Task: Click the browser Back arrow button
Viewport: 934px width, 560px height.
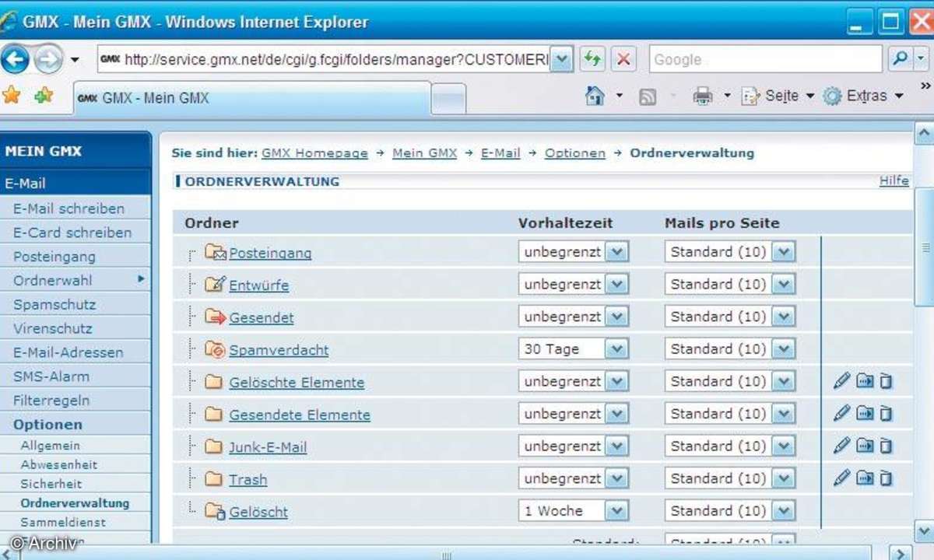Action: coord(14,59)
